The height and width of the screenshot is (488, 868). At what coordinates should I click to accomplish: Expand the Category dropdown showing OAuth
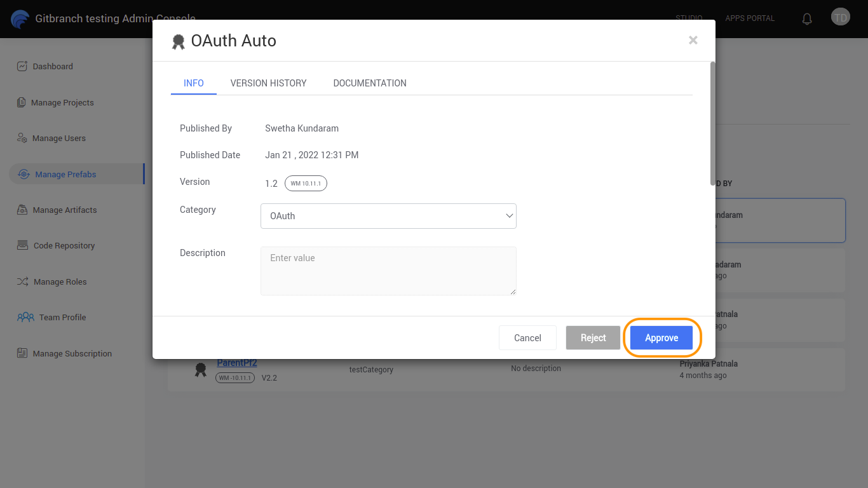[x=388, y=216]
